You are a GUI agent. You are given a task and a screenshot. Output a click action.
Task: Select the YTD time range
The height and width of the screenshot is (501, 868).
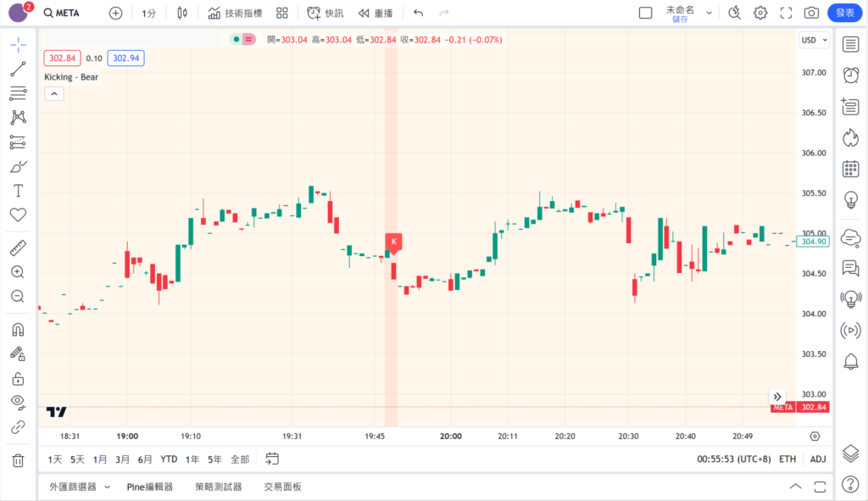coord(169,459)
